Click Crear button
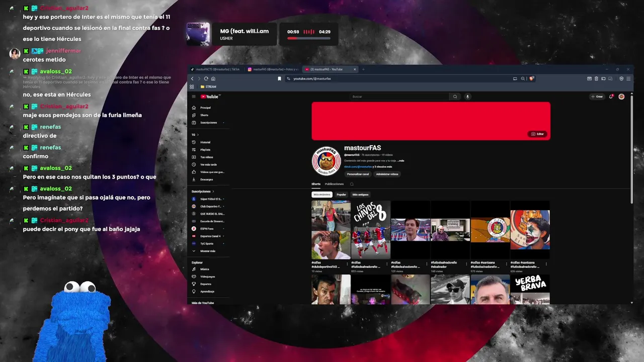Screen dimensions: 644x362 (597, 97)
